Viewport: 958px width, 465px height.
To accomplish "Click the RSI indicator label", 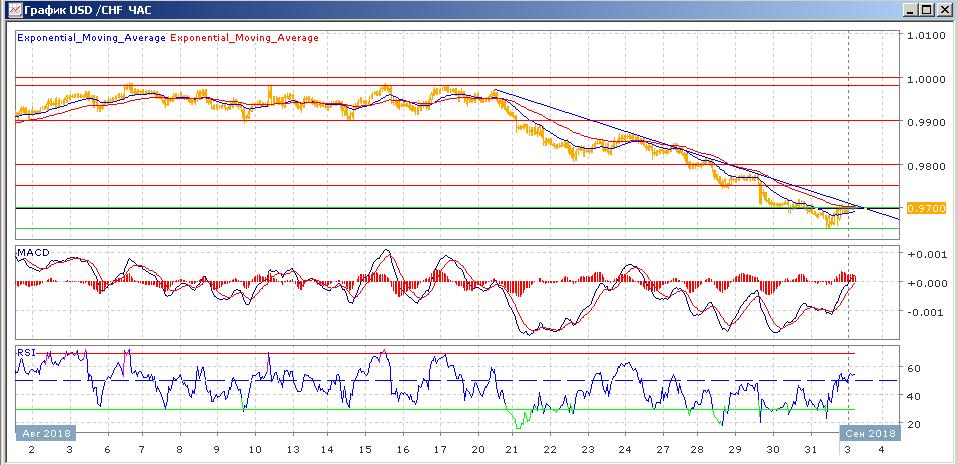I will [27, 352].
